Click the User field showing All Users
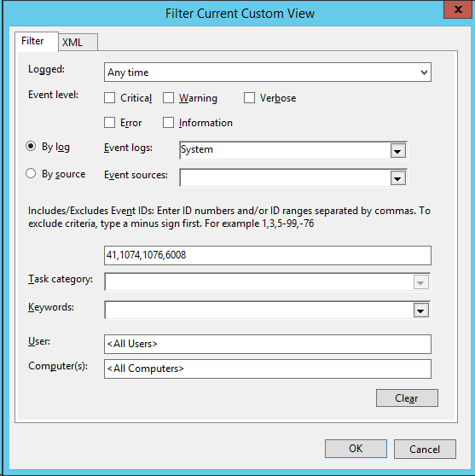The image size is (475, 476). pyautogui.click(x=268, y=344)
